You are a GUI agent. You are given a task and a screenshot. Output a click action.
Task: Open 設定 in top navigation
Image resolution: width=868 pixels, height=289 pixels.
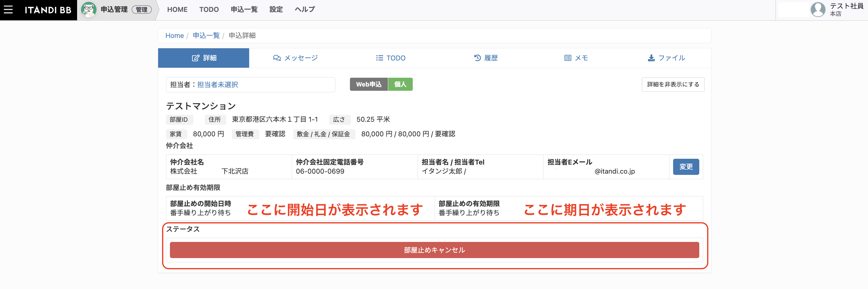pos(276,9)
